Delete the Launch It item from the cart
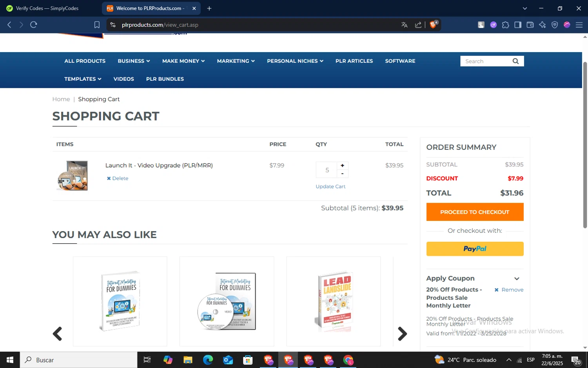Screen dimensions: 588x368 (x=118, y=178)
